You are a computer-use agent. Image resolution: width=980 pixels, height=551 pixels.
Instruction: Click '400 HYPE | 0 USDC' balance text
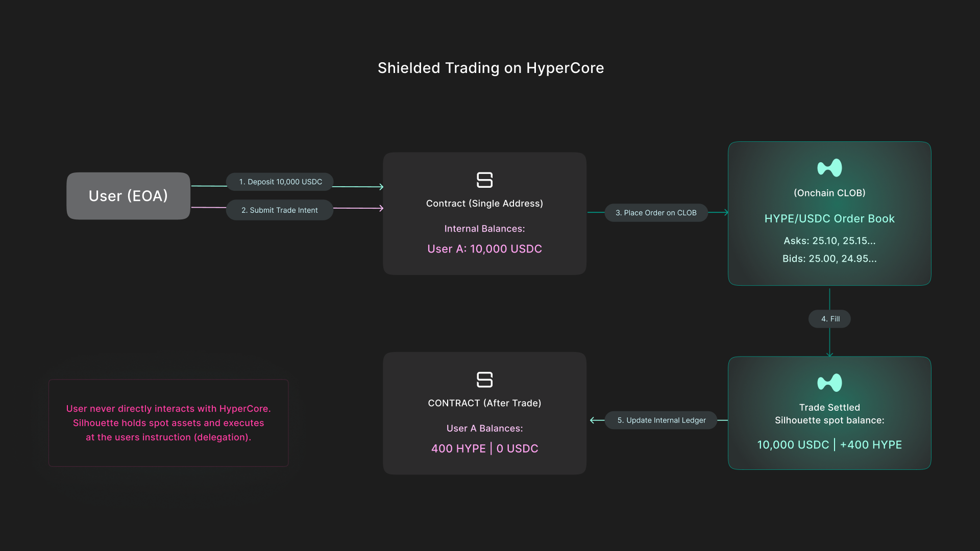484,448
